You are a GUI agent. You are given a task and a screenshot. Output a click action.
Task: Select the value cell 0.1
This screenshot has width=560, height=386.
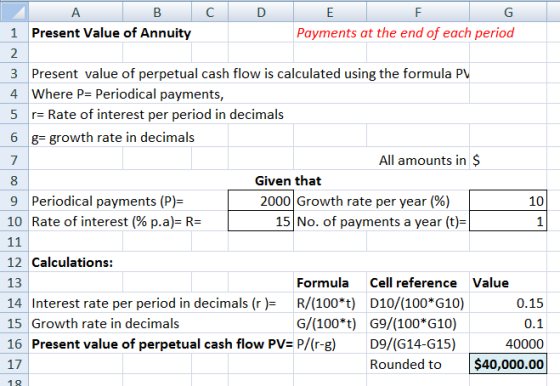508,323
